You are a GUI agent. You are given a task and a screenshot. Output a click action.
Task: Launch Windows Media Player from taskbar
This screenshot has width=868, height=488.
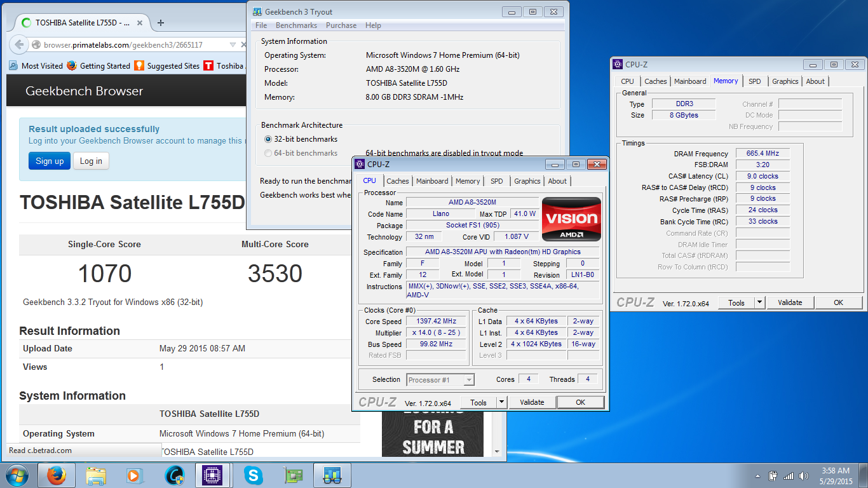[135, 475]
